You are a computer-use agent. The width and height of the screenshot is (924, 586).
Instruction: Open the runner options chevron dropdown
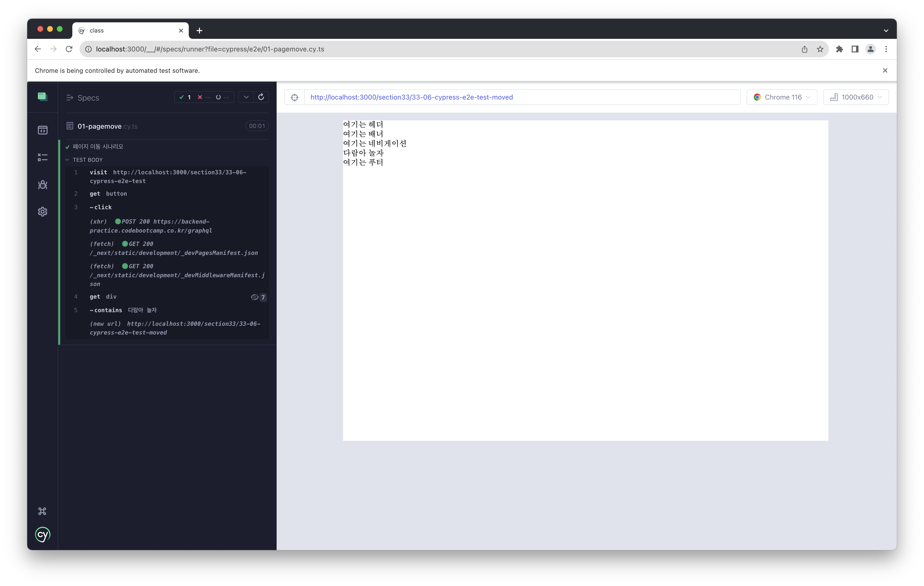click(246, 97)
